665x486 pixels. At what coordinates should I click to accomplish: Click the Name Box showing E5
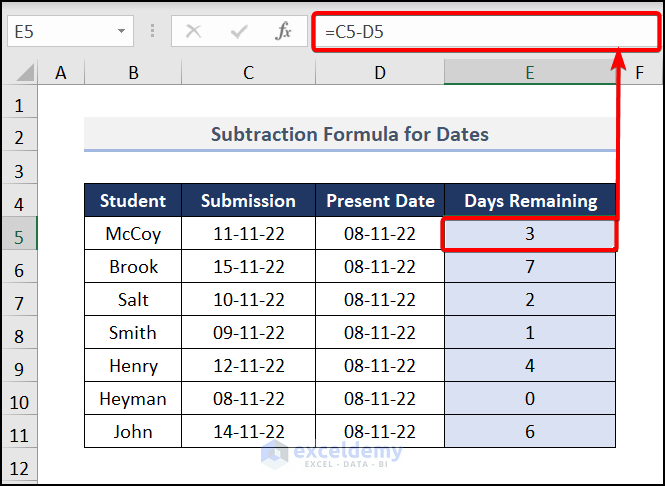(x=60, y=31)
